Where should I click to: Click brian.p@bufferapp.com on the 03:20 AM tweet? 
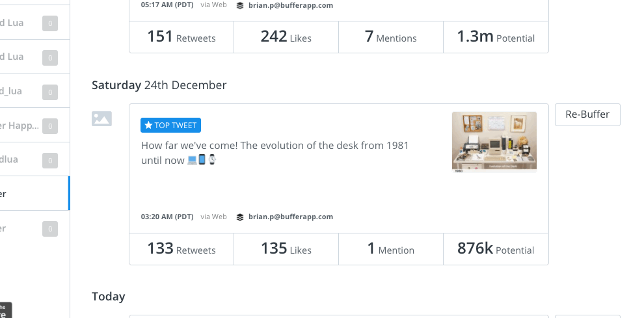(291, 217)
